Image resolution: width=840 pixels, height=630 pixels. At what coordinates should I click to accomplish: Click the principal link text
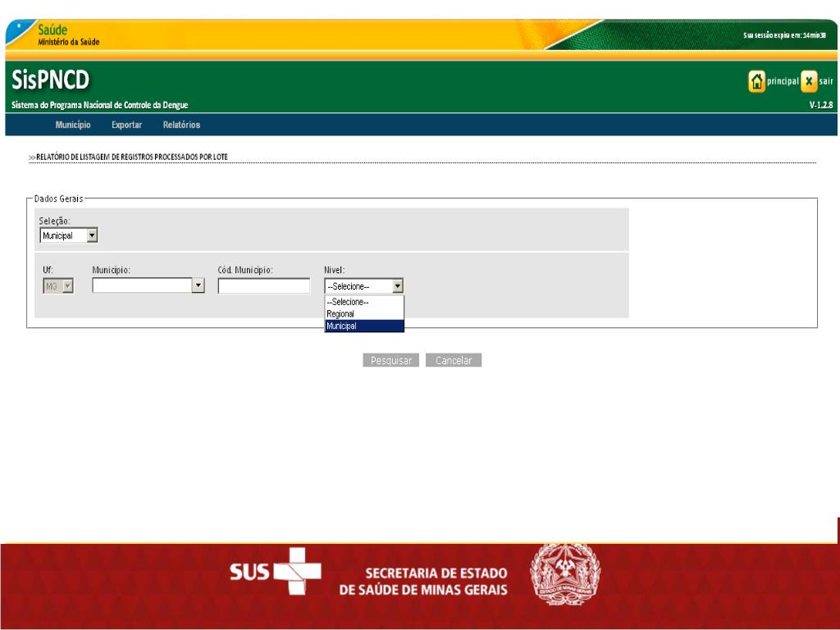pyautogui.click(x=783, y=81)
